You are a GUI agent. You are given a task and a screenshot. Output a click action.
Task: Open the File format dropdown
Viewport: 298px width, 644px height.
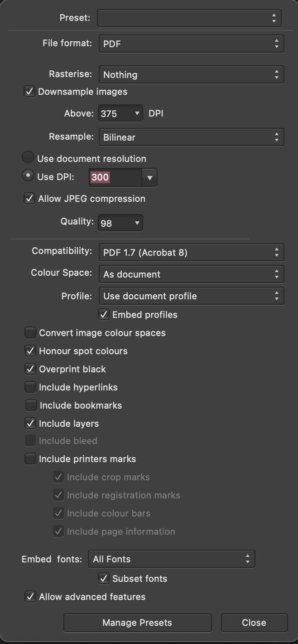(191, 44)
